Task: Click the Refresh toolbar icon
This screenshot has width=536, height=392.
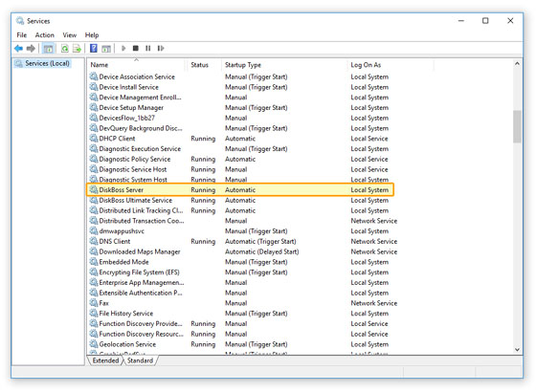Action: pyautogui.click(x=65, y=49)
